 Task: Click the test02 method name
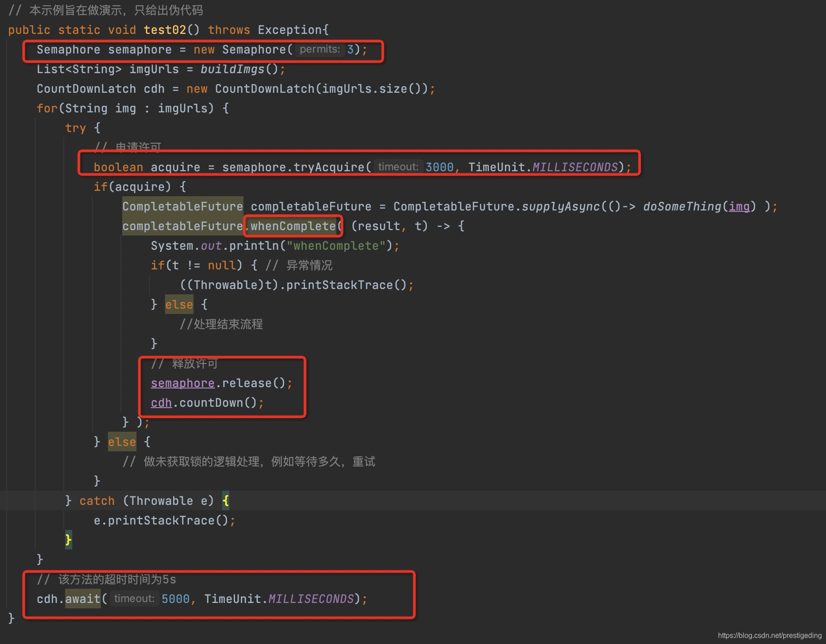coord(165,30)
